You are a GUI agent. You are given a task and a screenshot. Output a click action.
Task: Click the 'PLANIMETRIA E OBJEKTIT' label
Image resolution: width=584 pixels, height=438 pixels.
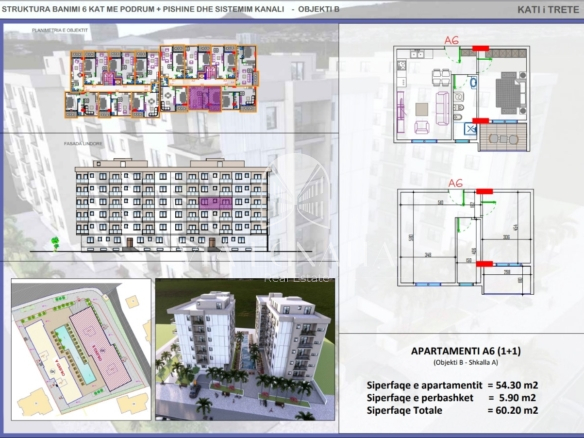click(60, 30)
